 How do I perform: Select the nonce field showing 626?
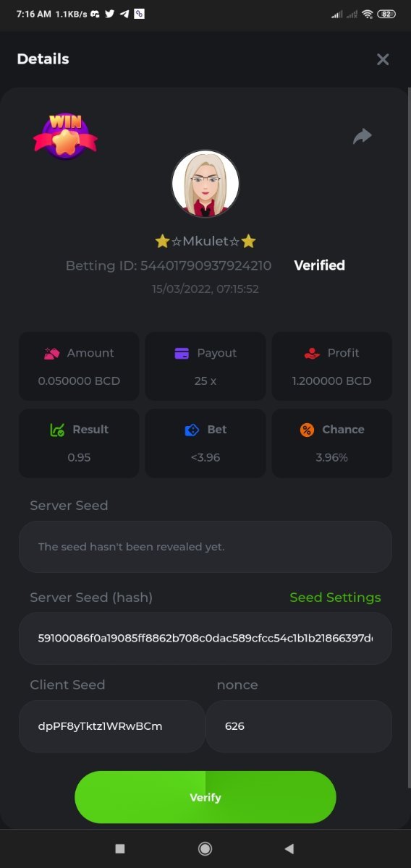pyautogui.click(x=299, y=726)
